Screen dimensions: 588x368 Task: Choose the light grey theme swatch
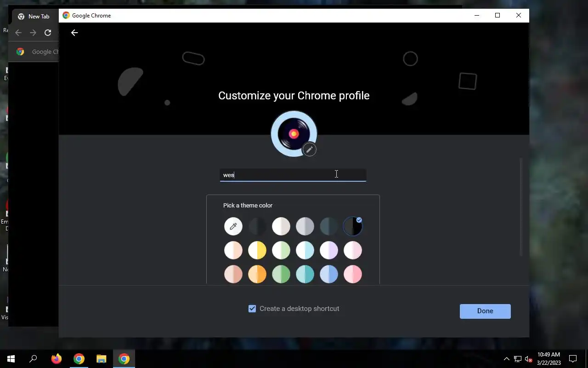pyautogui.click(x=305, y=226)
